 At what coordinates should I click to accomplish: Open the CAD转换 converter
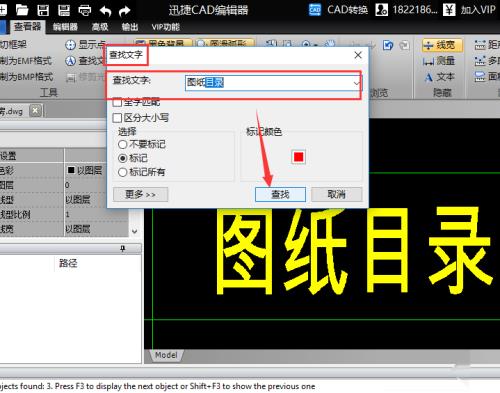(x=338, y=10)
